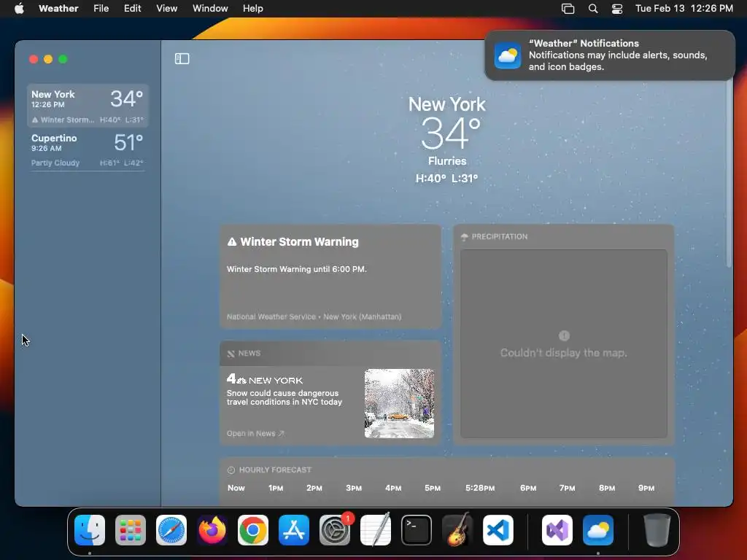
Task: Open the Weather Notifications banner
Action: (610, 55)
